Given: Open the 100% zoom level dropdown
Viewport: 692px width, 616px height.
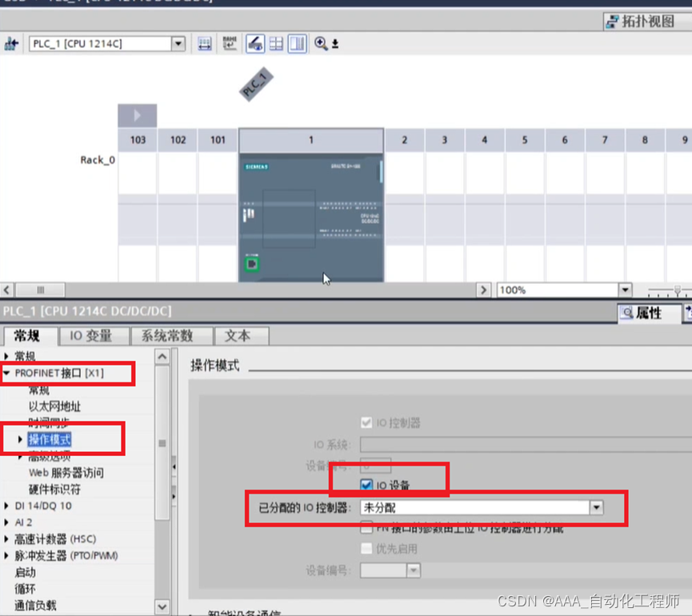Looking at the screenshot, I should (x=625, y=290).
